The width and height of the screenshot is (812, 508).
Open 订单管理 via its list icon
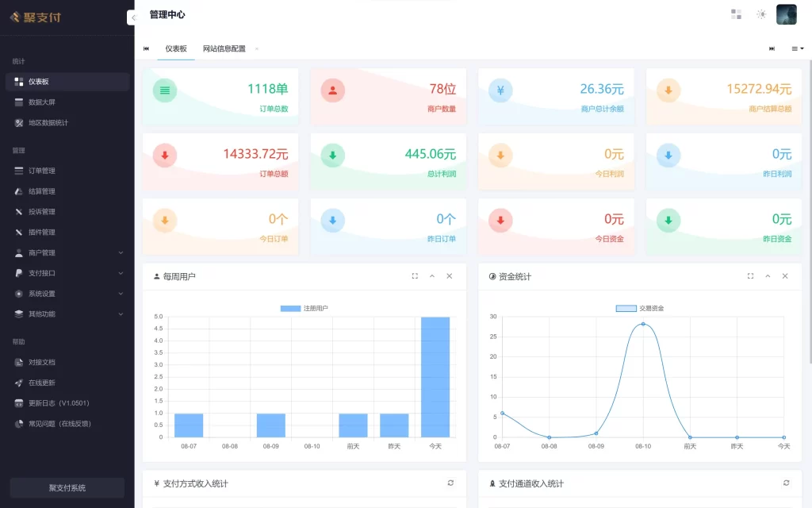point(18,170)
